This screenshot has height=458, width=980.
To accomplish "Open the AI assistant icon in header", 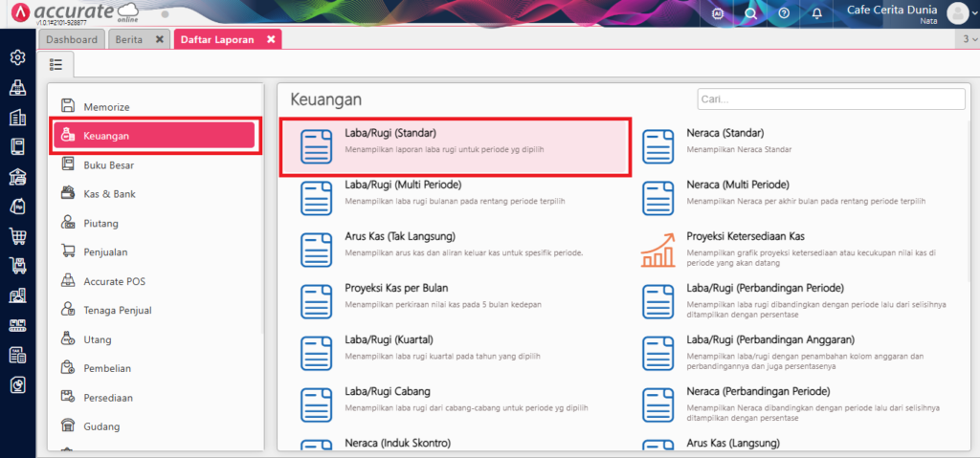I will [719, 13].
